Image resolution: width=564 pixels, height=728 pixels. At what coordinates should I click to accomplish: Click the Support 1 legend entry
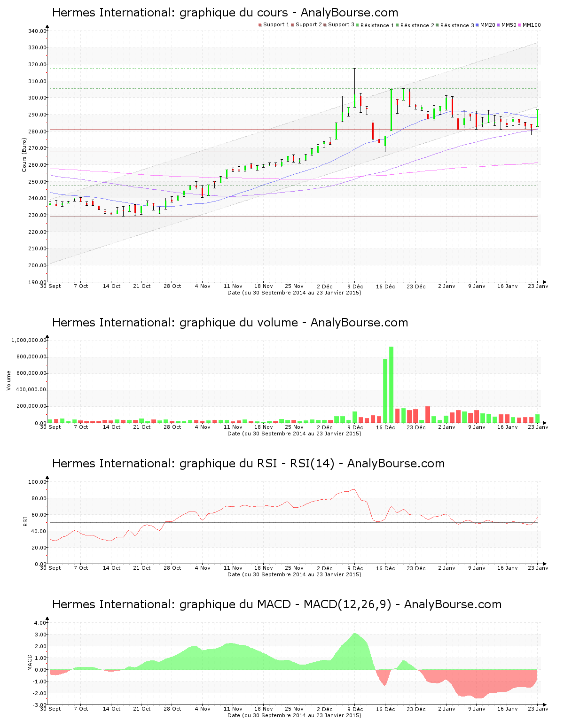tap(274, 25)
